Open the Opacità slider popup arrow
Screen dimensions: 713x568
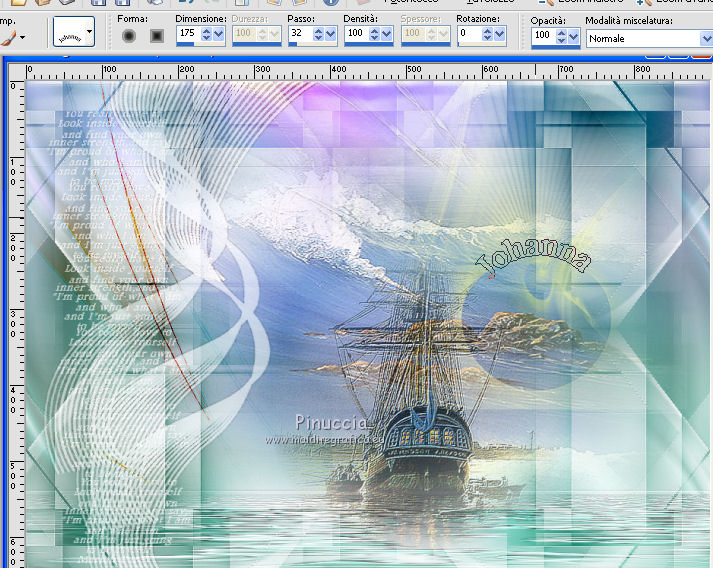(x=574, y=36)
